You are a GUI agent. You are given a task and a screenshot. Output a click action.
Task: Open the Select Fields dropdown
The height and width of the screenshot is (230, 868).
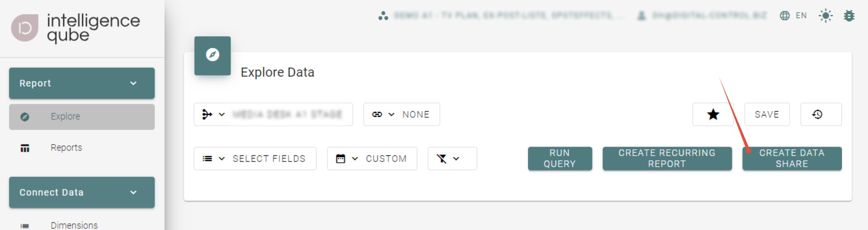click(x=255, y=159)
